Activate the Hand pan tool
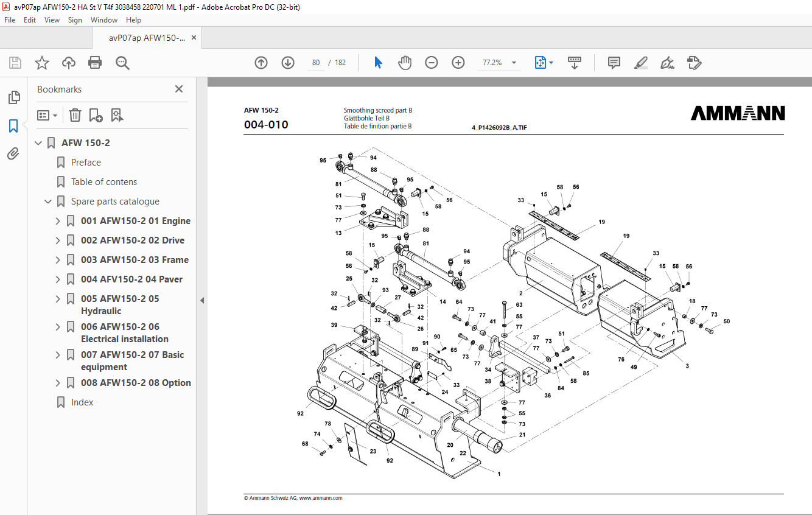 405,63
